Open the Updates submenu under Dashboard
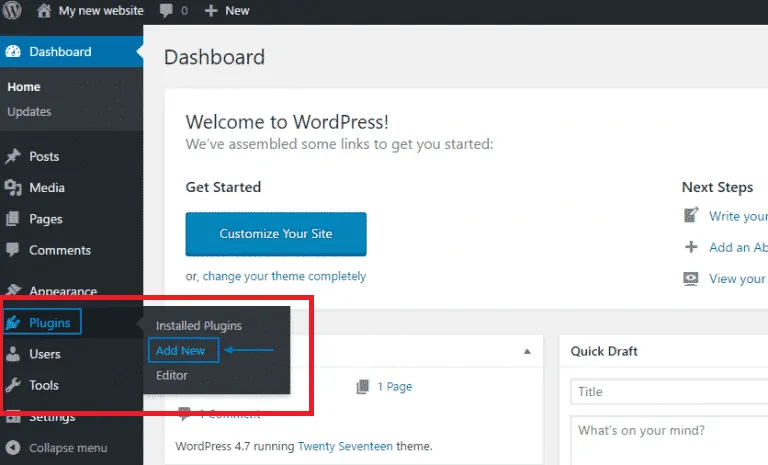The image size is (768, 465). [x=29, y=112]
